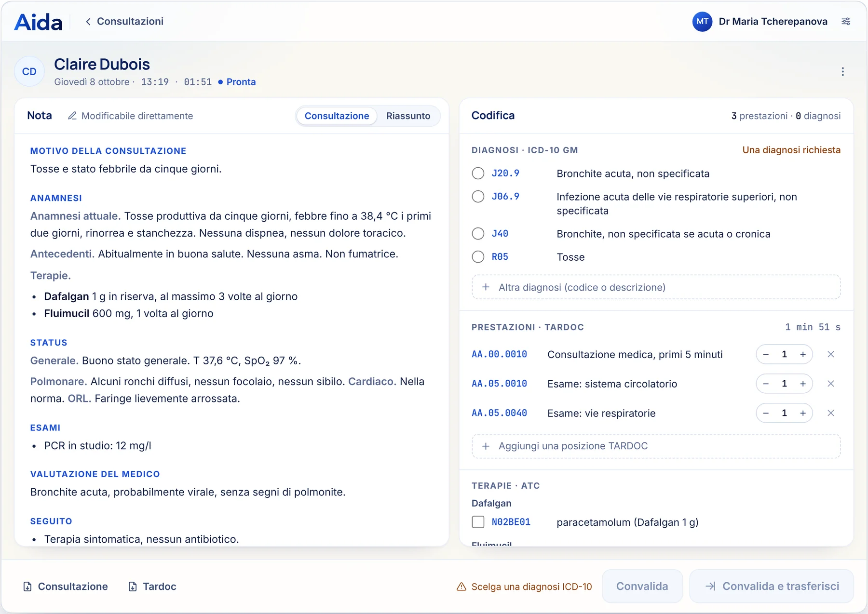Image resolution: width=868 pixels, height=614 pixels.
Task: Switch to the Riassunto tab
Action: tap(408, 116)
